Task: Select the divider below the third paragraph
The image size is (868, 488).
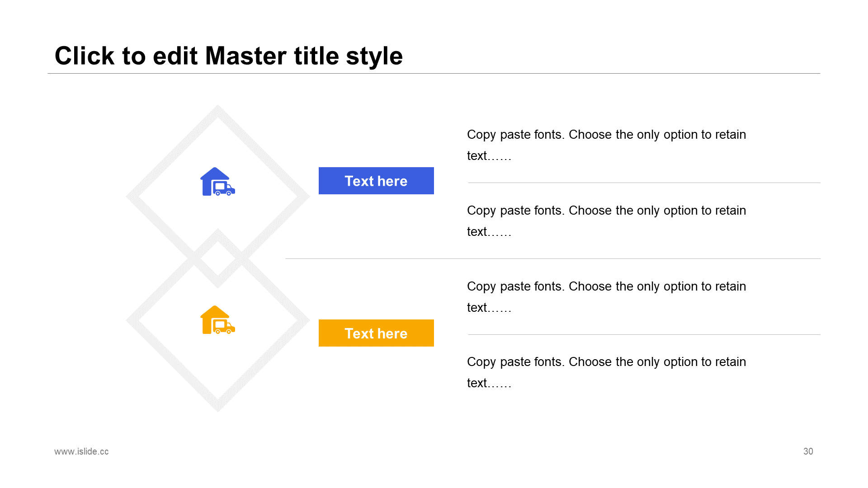Action: (644, 334)
